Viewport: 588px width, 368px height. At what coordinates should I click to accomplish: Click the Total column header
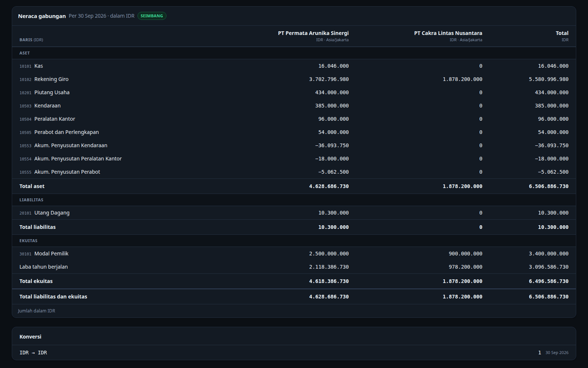[x=562, y=36]
